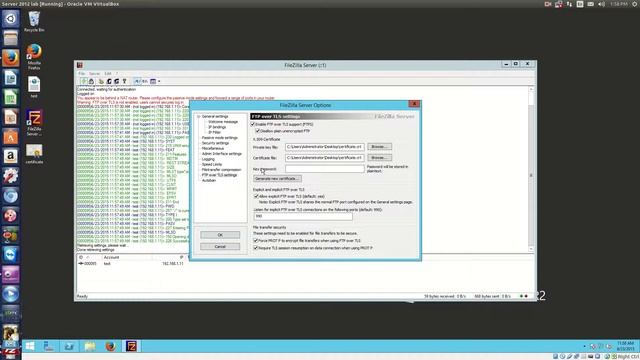This screenshot has width=640, height=360.
Task: Click Amazon icon in Ubuntu launcher
Action: [11, 156]
